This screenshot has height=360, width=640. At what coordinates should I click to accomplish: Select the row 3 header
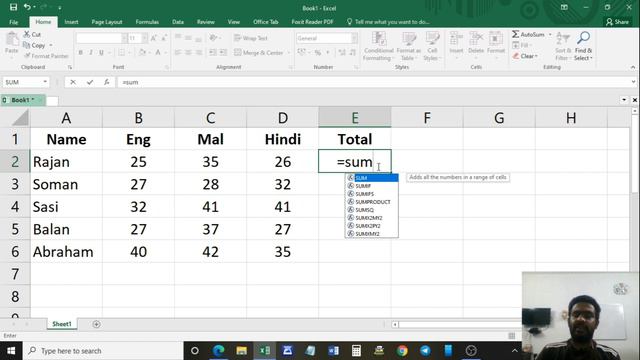[15, 184]
